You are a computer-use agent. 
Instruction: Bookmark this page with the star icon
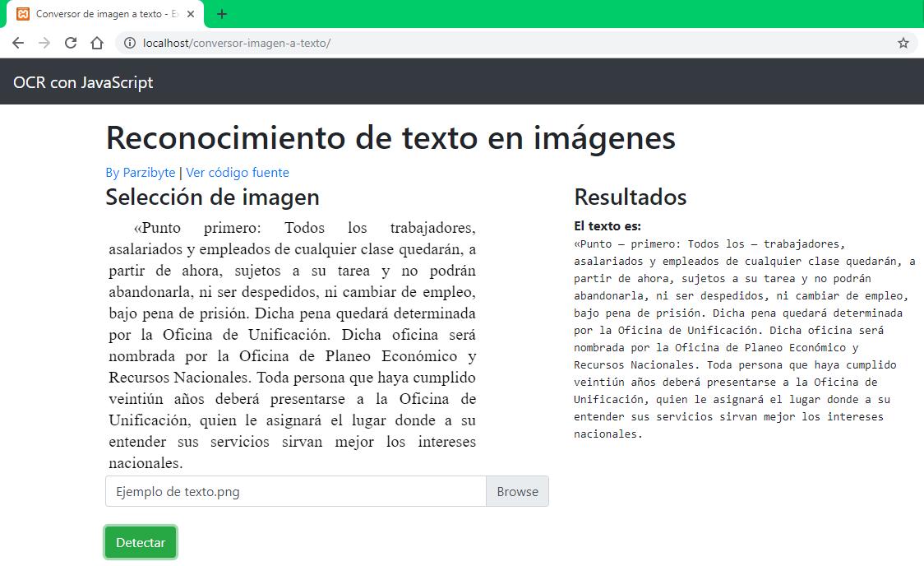903,43
